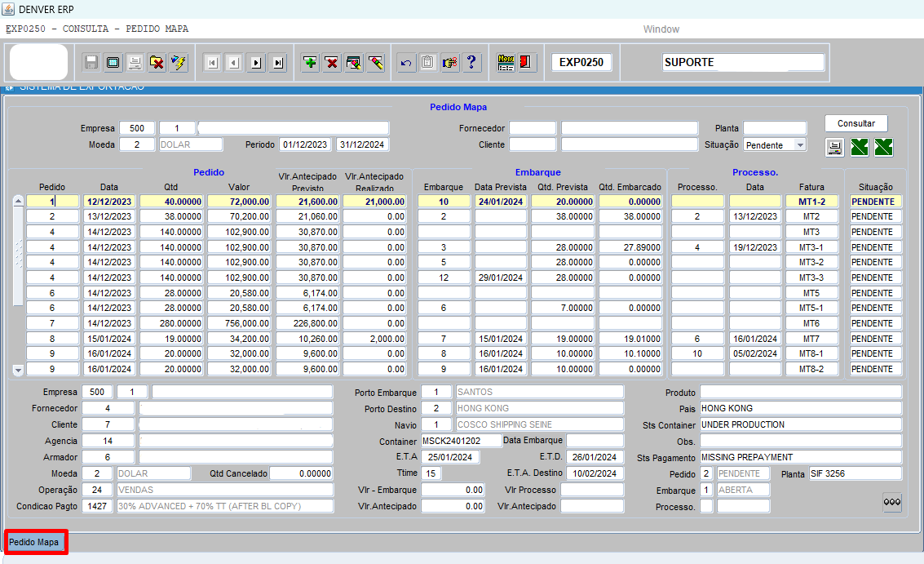
Task: Click the blue screen form icon in toolbar
Action: [113, 63]
